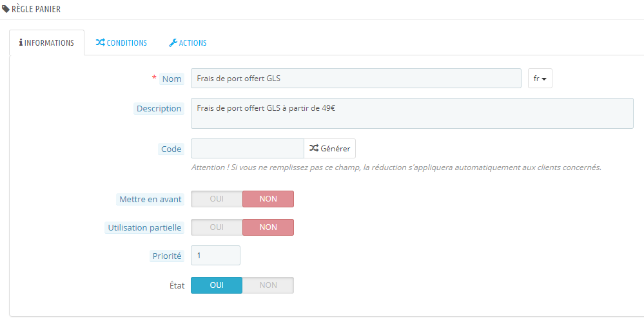This screenshot has width=644, height=322.
Task: Click the shuffle icon on Conditions tab
Action: (100, 43)
